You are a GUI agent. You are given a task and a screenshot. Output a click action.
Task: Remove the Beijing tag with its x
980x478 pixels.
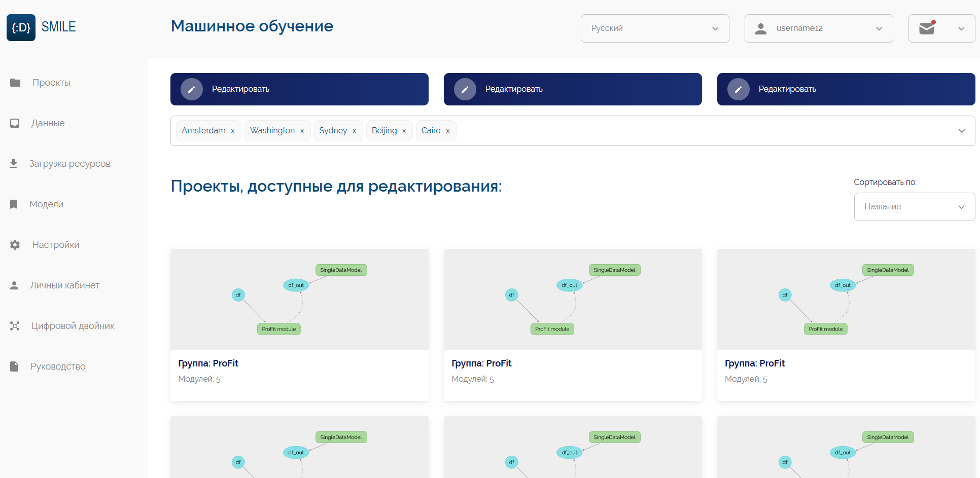[404, 131]
